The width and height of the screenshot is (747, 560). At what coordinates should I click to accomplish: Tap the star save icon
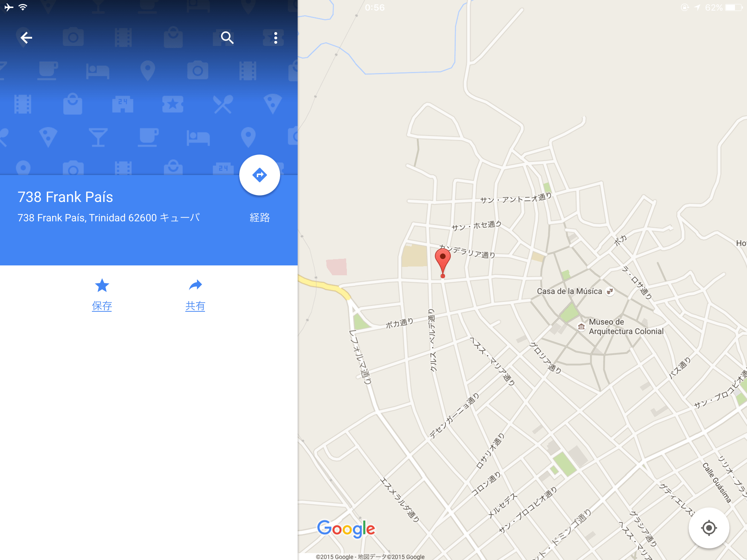pos(102,285)
